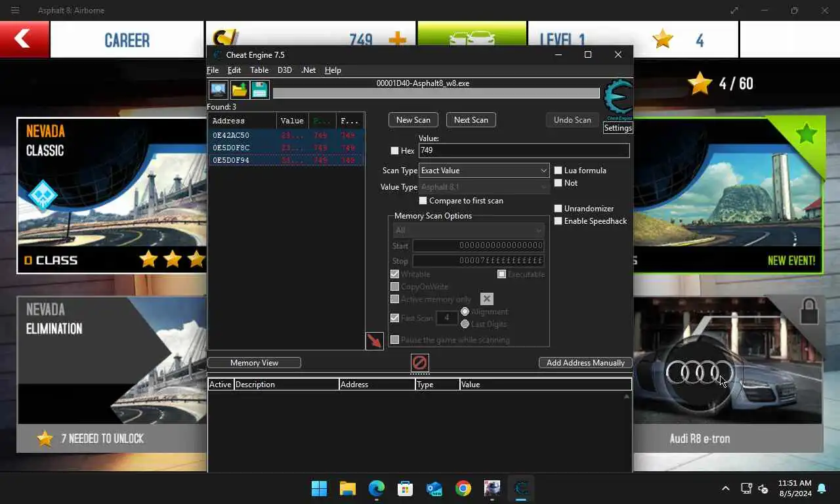Enable the Hex checkbox
Screen dimensions: 840x504
coord(394,151)
